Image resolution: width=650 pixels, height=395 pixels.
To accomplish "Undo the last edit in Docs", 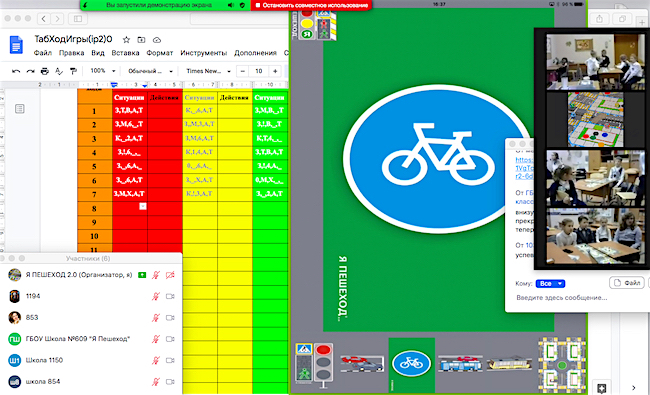I will coord(16,71).
